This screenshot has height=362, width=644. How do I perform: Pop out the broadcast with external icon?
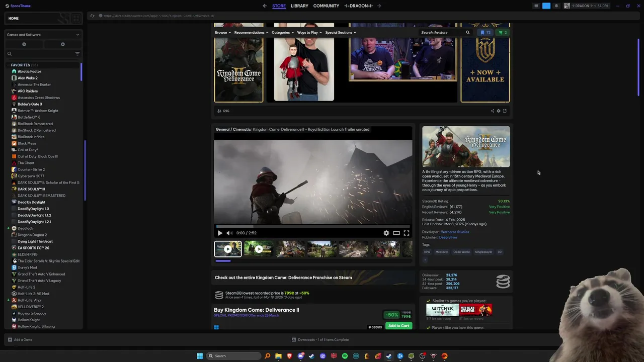click(x=505, y=111)
